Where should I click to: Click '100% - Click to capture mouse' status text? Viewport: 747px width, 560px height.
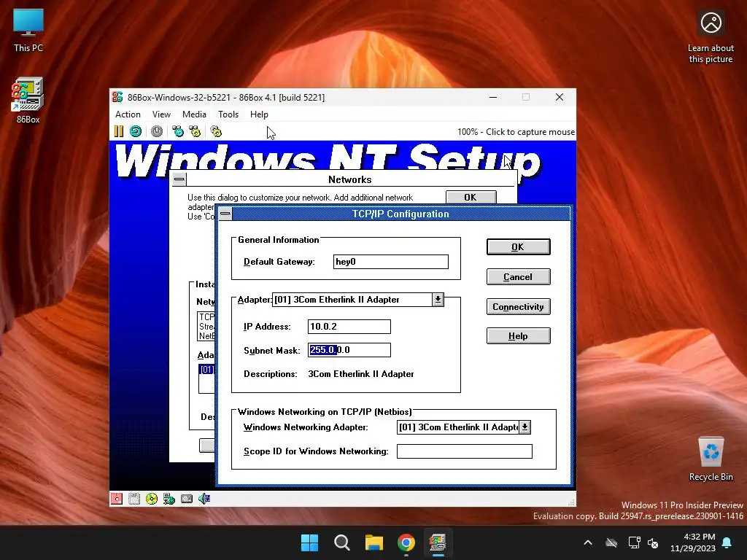[516, 132]
